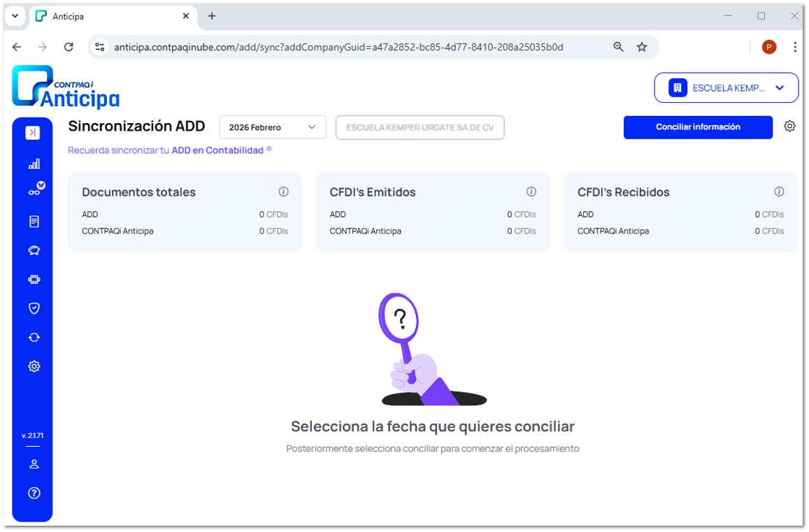Open a new browser tab
The image size is (809, 532).
pyautogui.click(x=212, y=16)
